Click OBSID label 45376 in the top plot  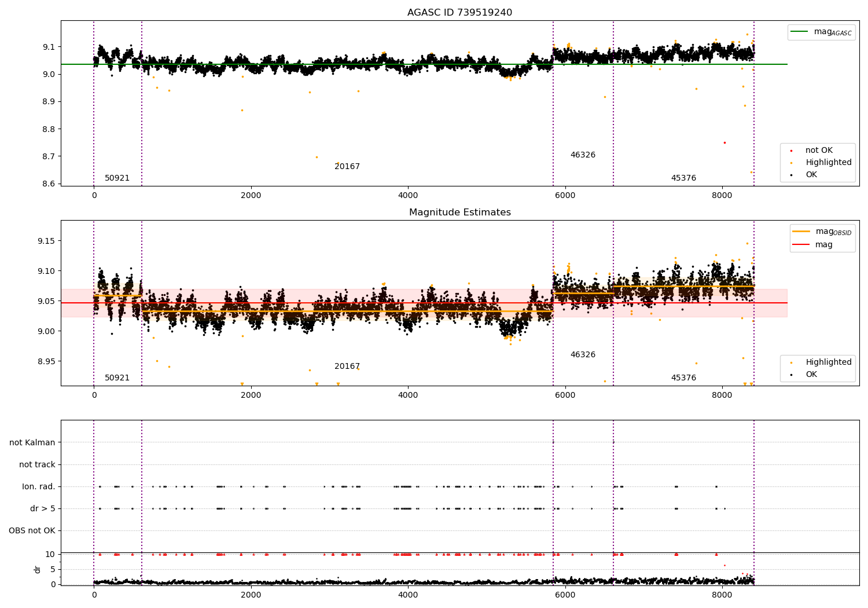pyautogui.click(x=683, y=178)
